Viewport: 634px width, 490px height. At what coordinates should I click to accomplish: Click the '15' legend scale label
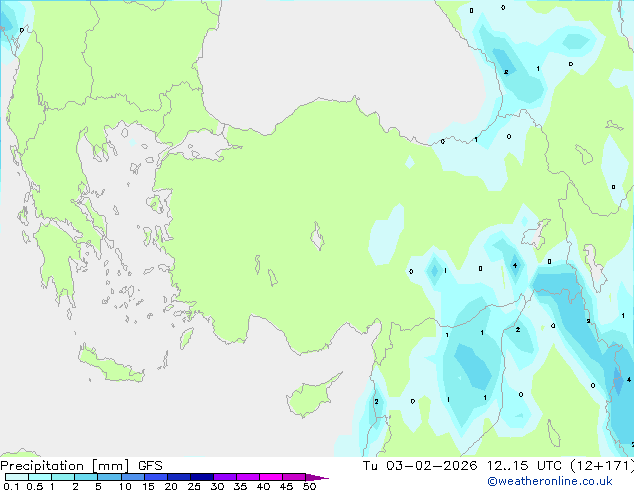coord(148,486)
